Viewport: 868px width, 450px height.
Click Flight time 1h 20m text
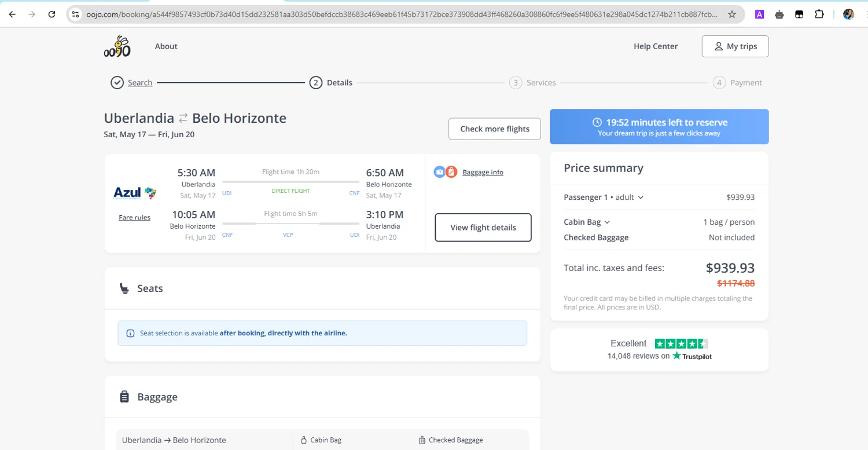(290, 172)
